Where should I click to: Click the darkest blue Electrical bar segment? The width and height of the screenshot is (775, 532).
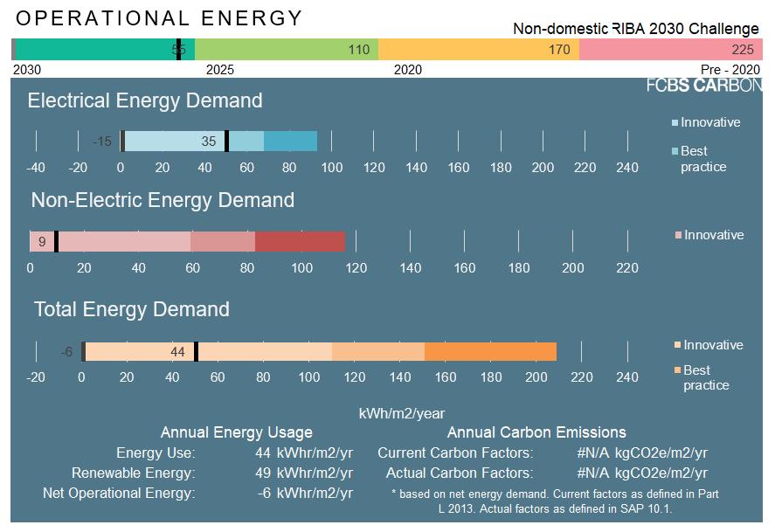[x=290, y=142]
